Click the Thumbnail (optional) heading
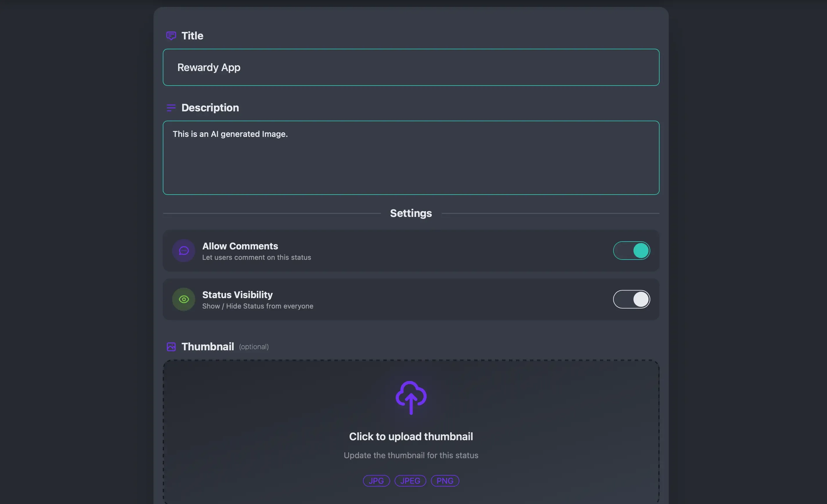The width and height of the screenshot is (827, 504). point(208,347)
